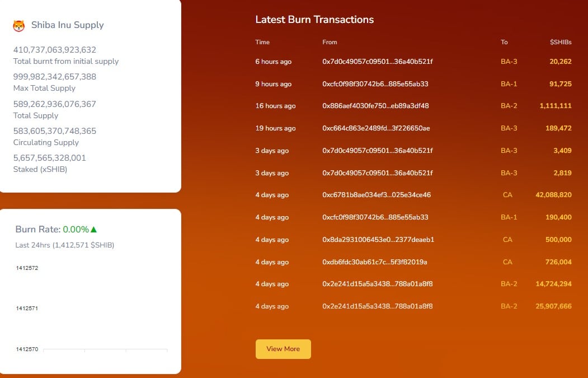Click the BA-1 destination for the 91,725 burn
The height and width of the screenshot is (378, 588).
point(509,84)
